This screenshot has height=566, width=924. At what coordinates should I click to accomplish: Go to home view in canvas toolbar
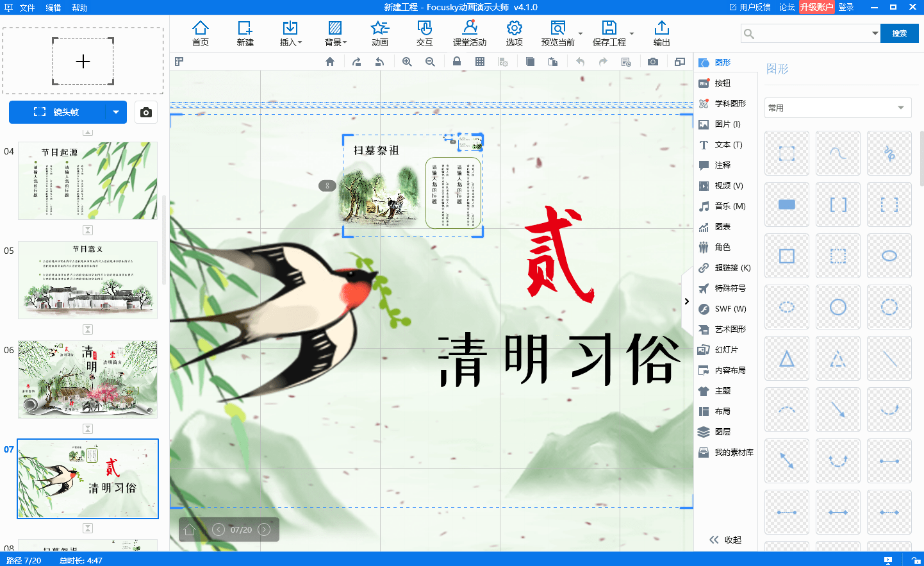click(330, 62)
